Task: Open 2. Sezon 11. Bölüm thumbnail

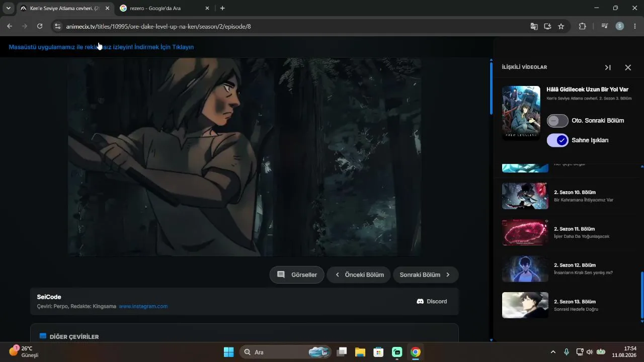Action: [525, 232]
